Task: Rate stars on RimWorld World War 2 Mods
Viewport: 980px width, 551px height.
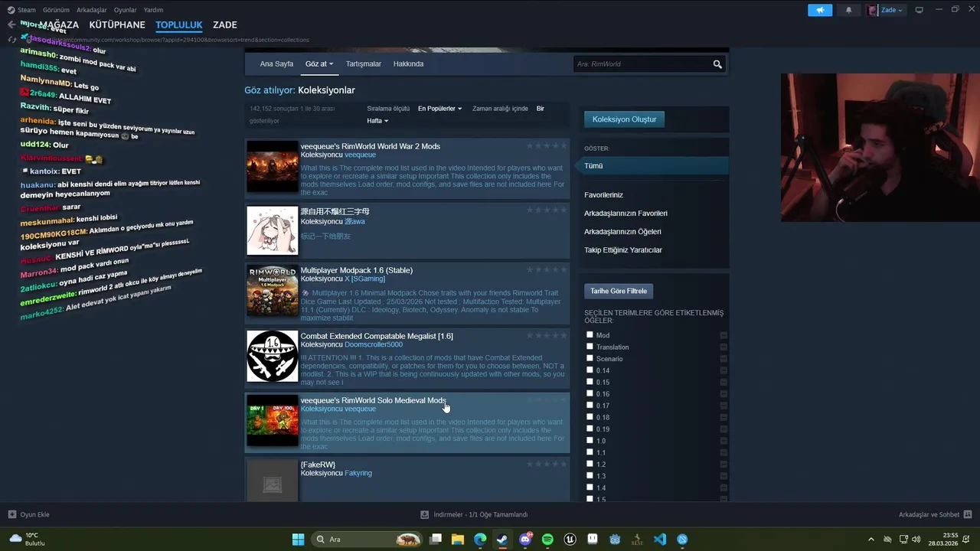Action: [547, 145]
